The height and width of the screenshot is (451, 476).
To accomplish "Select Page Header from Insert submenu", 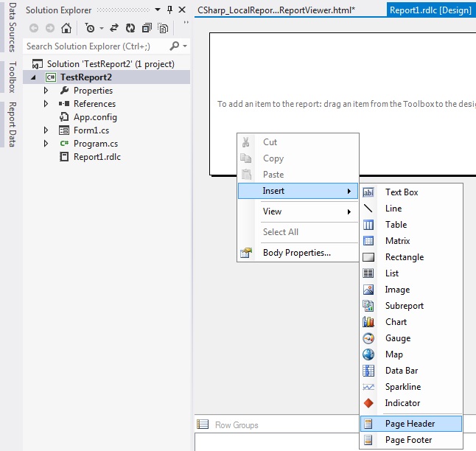I will pos(410,424).
